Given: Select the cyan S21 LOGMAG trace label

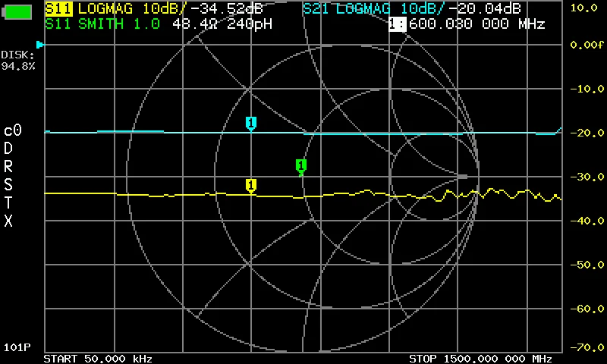Looking at the screenshot, I should 373,8.
